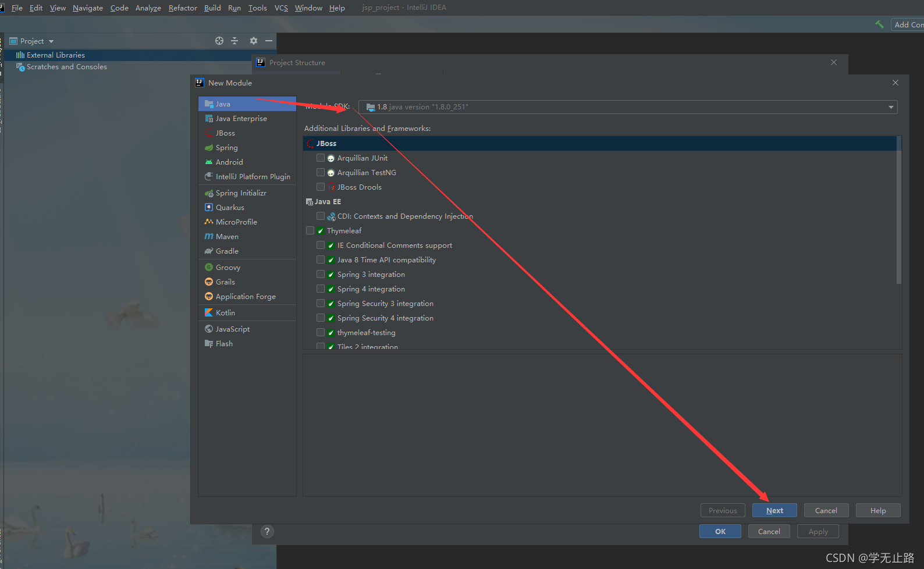Open the Tools menu

tap(257, 8)
